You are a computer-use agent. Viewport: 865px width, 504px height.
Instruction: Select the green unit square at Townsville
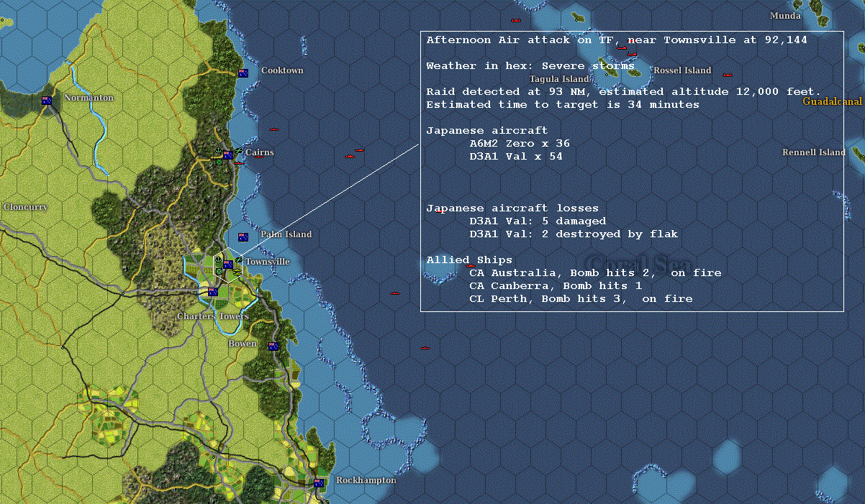point(219,271)
